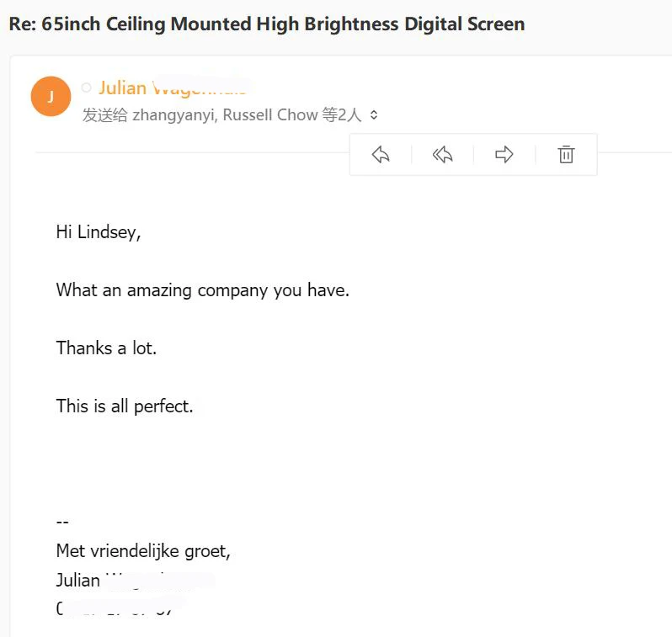The height and width of the screenshot is (637, 672).
Task: Click the Met vriendelijke groet closing line
Action: [143, 551]
